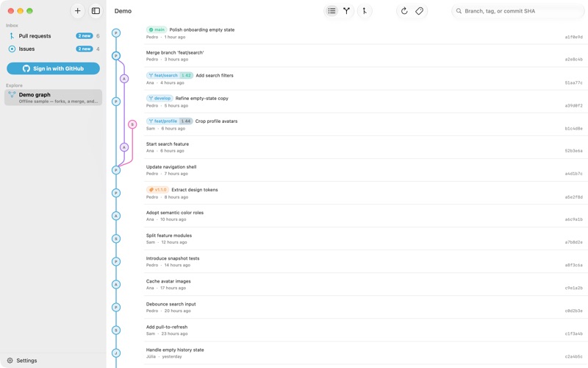This screenshot has width=588, height=368.
Task: Click graph node of 'Polish onboarding empty state'
Action: 116,33
